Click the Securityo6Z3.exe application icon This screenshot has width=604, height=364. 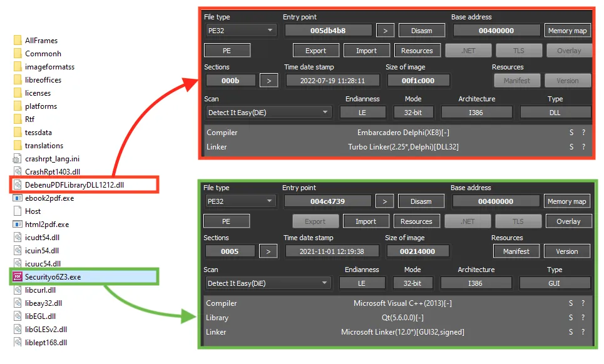[18, 276]
